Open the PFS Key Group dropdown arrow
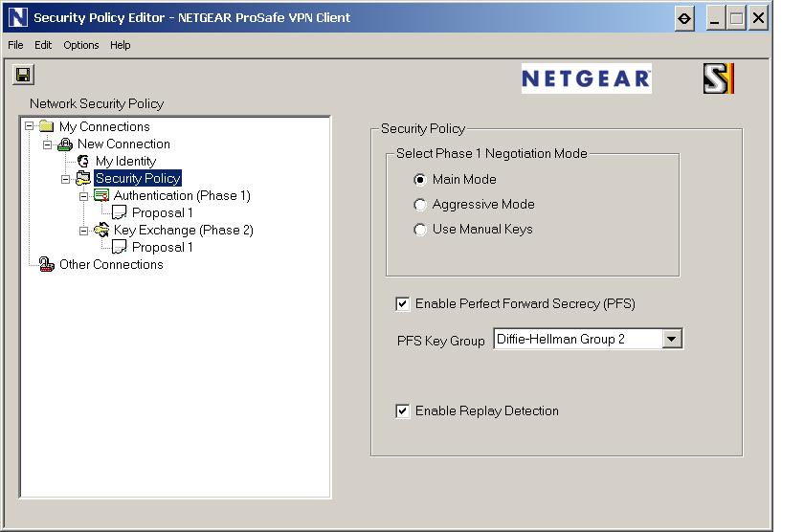Image resolution: width=804 pixels, height=532 pixels. (x=672, y=339)
